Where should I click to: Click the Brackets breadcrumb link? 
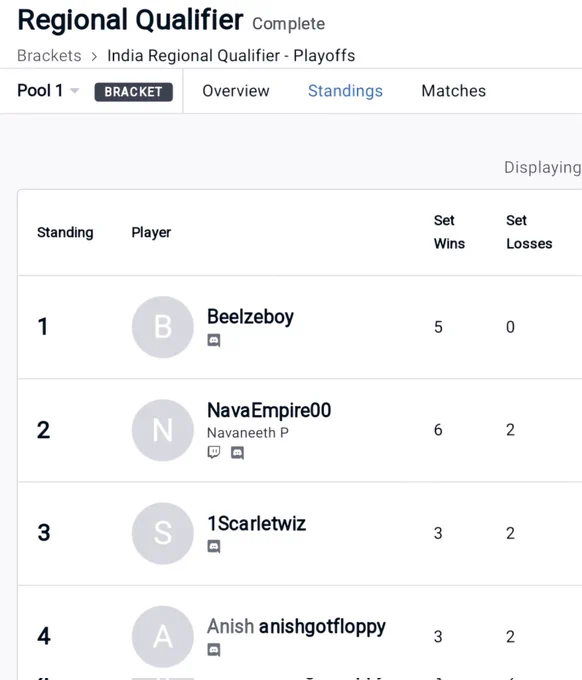[x=49, y=56]
